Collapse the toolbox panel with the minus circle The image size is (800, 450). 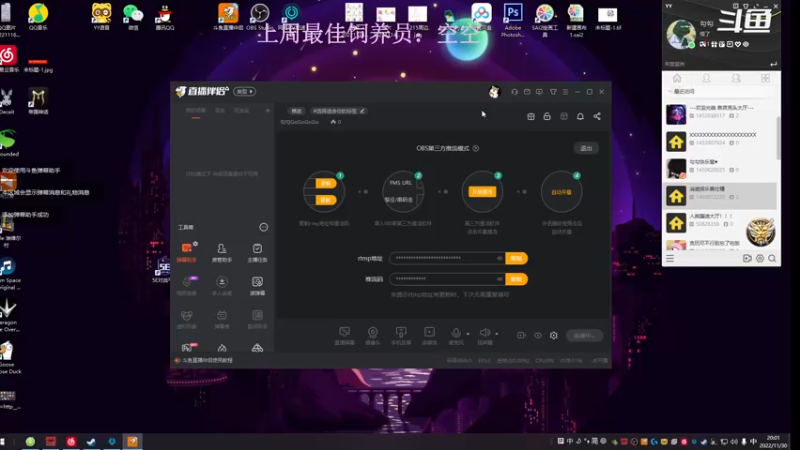(x=263, y=227)
